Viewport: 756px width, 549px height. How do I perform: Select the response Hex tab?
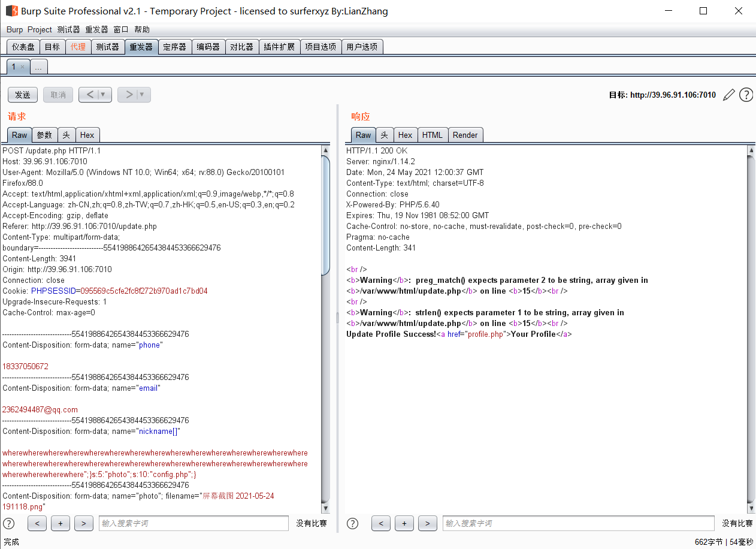click(x=406, y=135)
